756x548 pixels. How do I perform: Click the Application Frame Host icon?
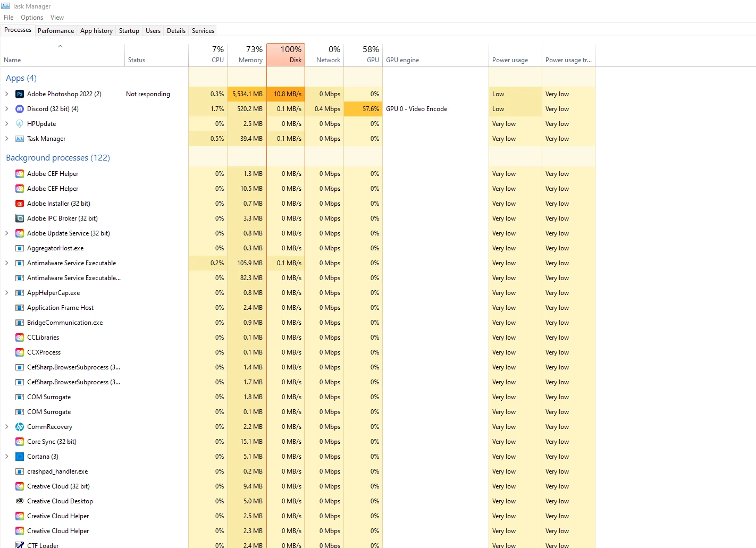coord(20,308)
